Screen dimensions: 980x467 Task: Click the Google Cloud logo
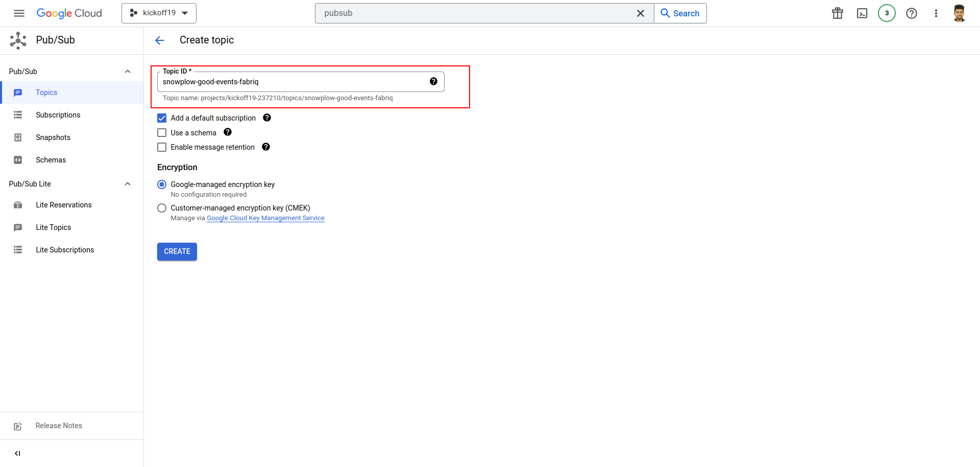(x=69, y=13)
